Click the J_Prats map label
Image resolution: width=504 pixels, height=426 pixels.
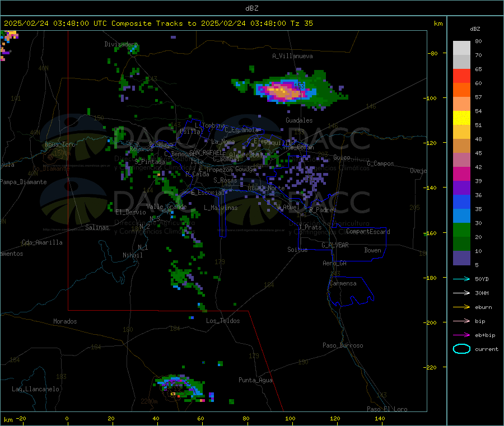[x=310, y=227]
